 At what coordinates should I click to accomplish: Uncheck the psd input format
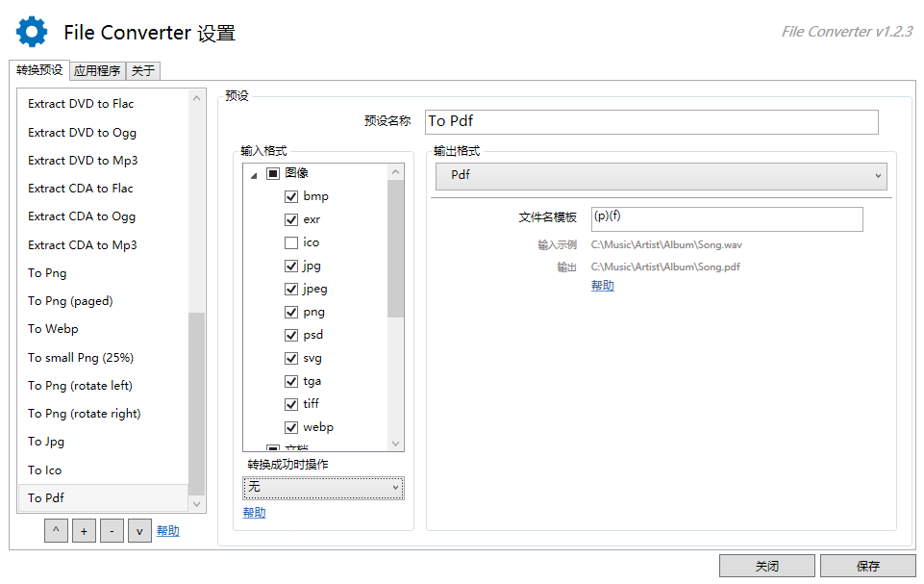point(291,335)
